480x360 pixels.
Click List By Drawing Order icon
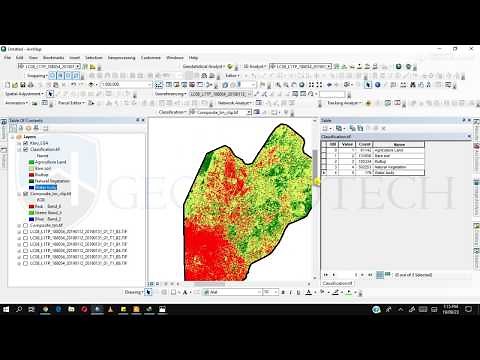pos(13,128)
